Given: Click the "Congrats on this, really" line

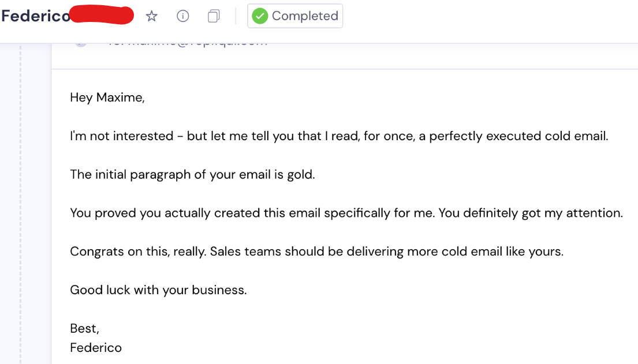Looking at the screenshot, I should (316, 252).
